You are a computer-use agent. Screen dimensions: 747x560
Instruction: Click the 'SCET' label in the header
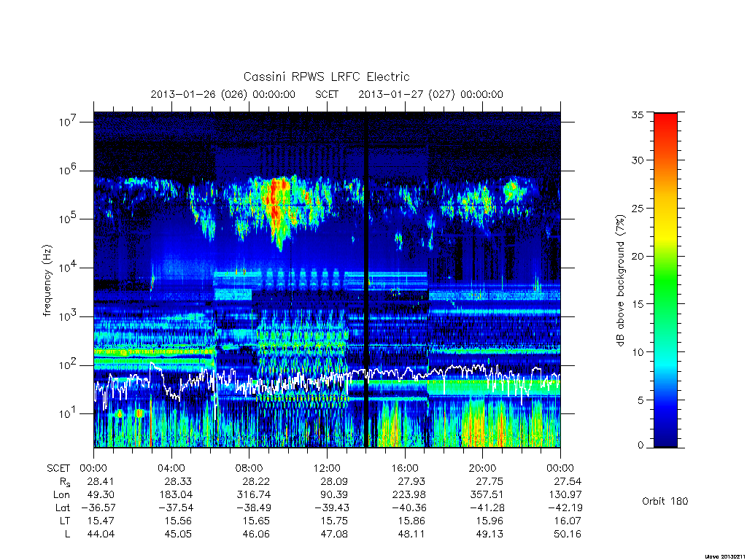point(327,94)
